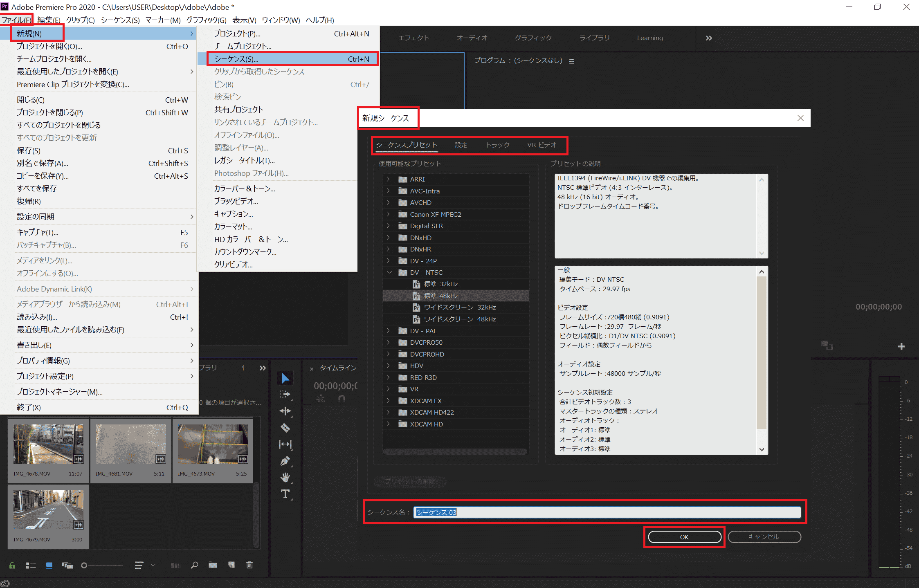Click the thumbnail zoom slider handle
The width and height of the screenshot is (919, 588).
(x=84, y=565)
